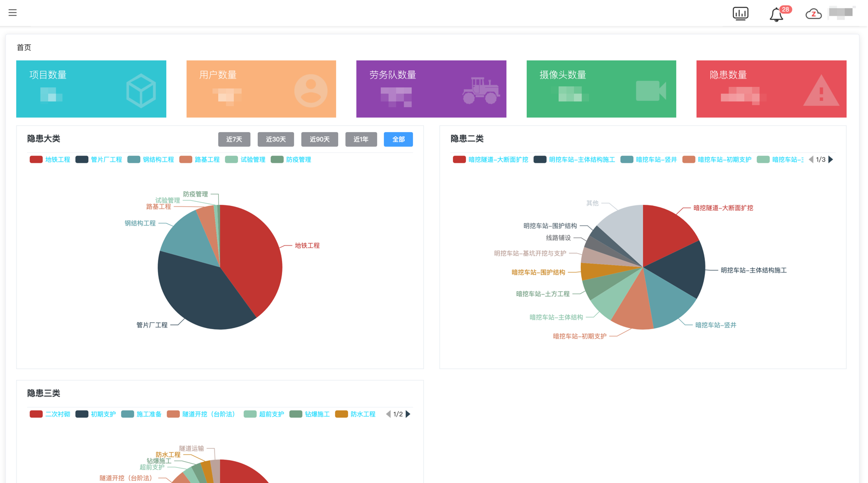The width and height of the screenshot is (868, 483).
Task: Toggle 暗挖车站-竖井 legend item
Action: 649,160
